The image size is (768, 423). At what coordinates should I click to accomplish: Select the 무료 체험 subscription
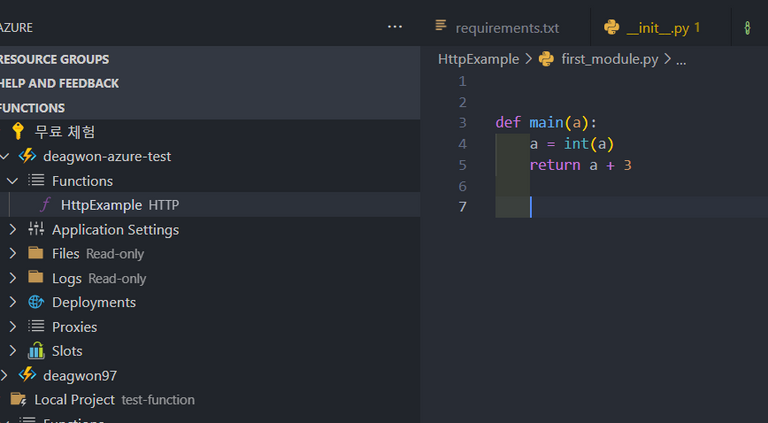pyautogui.click(x=210, y=132)
